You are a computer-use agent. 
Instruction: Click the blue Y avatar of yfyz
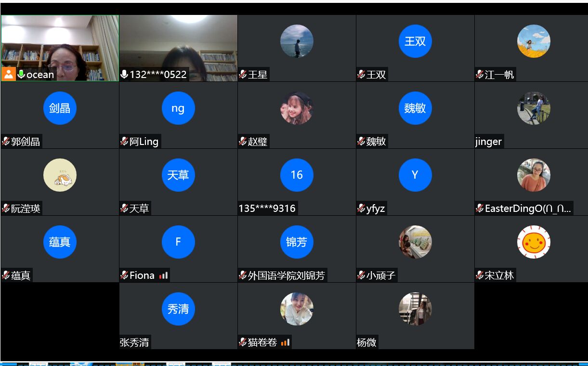(415, 175)
